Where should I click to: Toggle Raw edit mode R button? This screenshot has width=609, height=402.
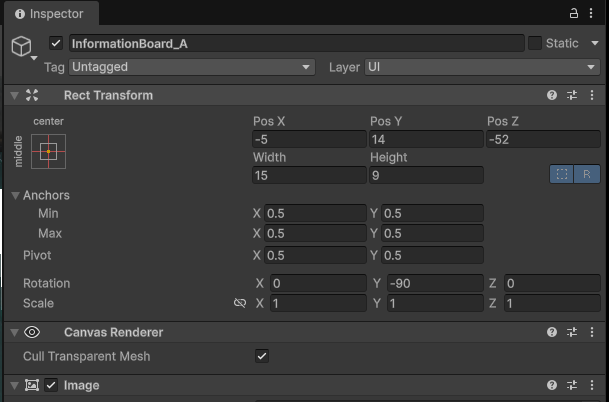click(x=587, y=174)
